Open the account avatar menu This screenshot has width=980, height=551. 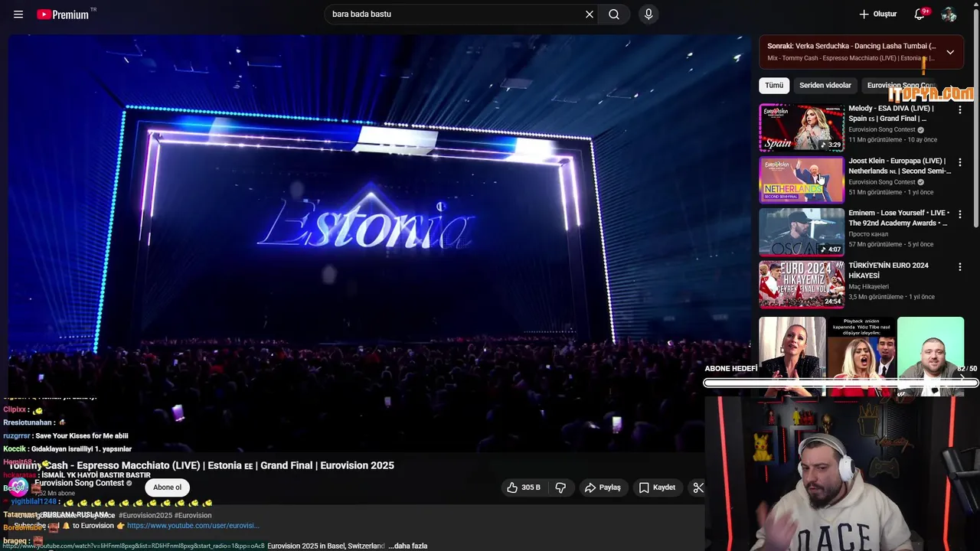click(949, 15)
